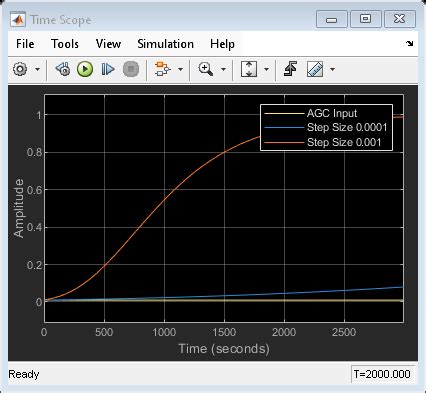Close the Time Scope window
This screenshot has height=393, width=426.
(400, 19)
